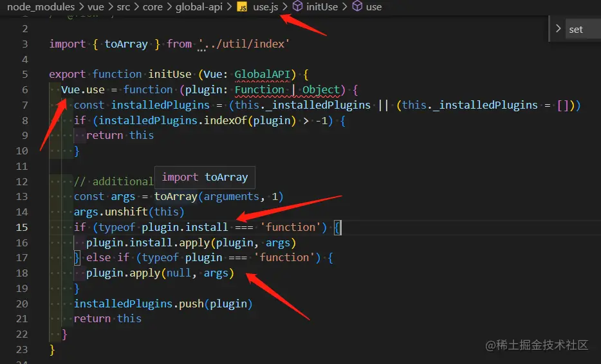Click line number 15 in the gutter

click(x=22, y=227)
